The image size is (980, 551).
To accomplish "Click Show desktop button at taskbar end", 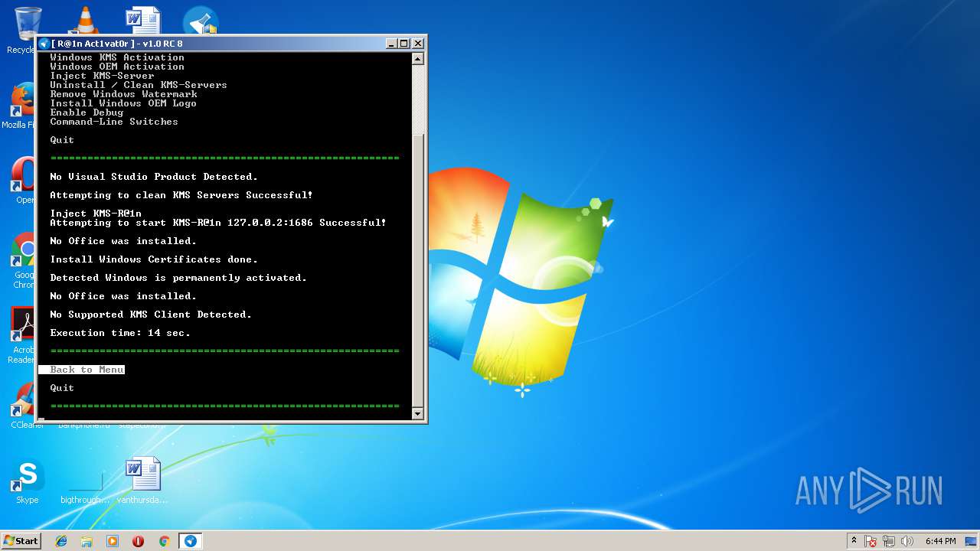I will [971, 541].
